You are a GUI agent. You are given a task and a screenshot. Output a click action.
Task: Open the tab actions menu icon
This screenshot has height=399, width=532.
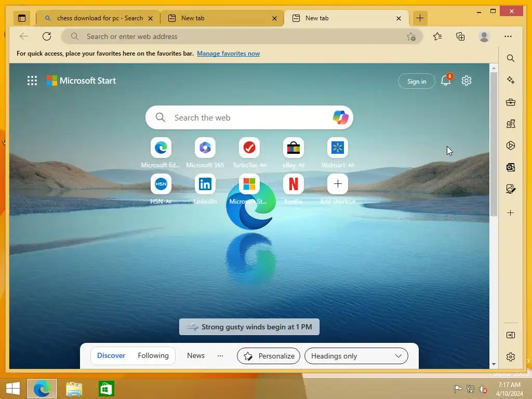(22, 18)
